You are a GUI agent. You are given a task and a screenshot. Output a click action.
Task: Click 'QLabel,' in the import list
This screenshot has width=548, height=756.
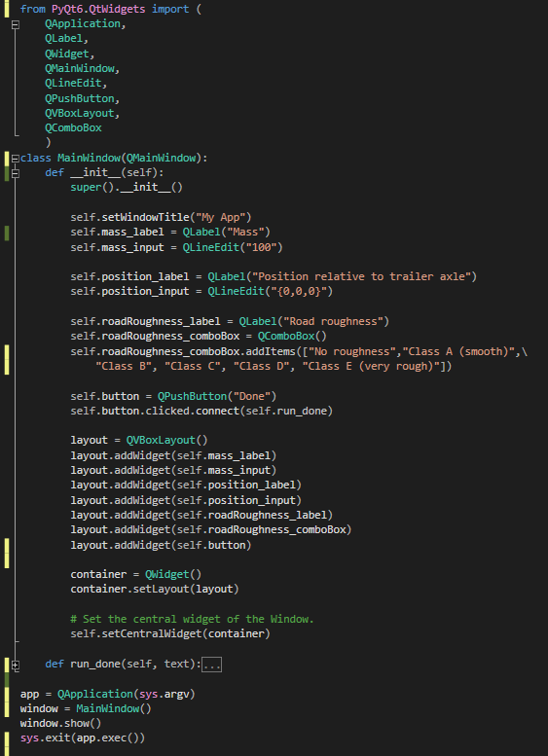point(66,39)
